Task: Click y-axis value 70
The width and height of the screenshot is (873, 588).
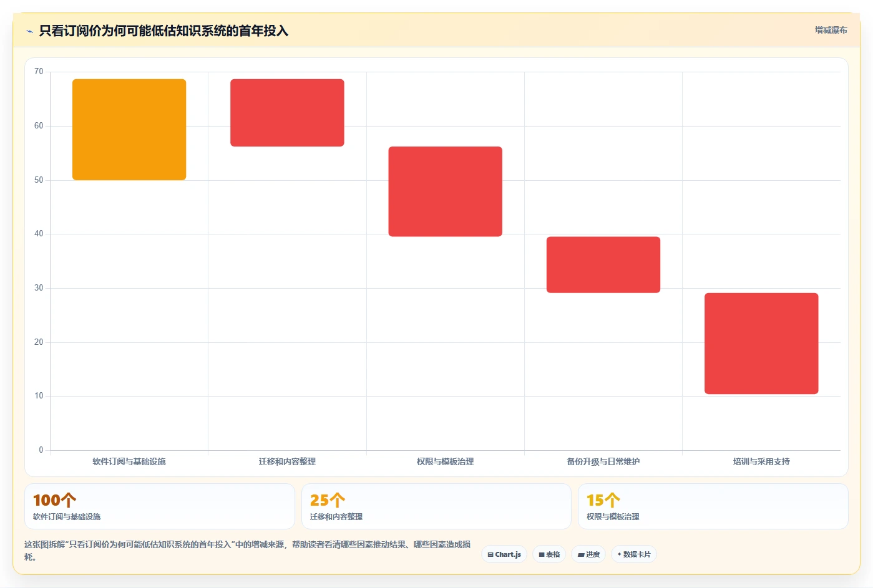Action: 39,72
